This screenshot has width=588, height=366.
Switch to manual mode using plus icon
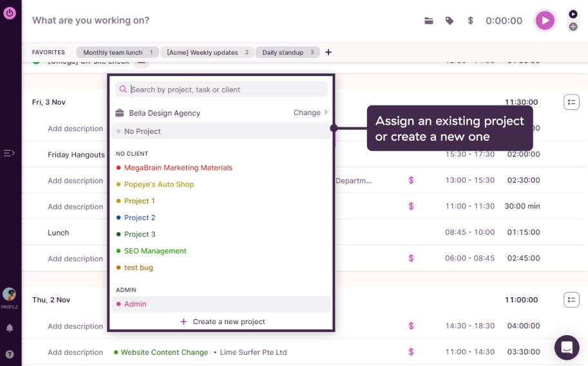(573, 27)
